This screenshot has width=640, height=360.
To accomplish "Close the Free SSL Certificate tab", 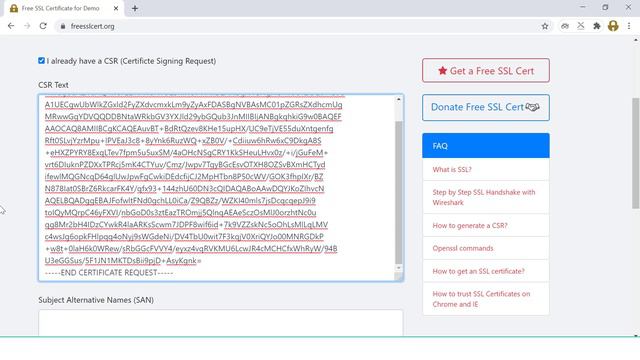I will [116, 8].
